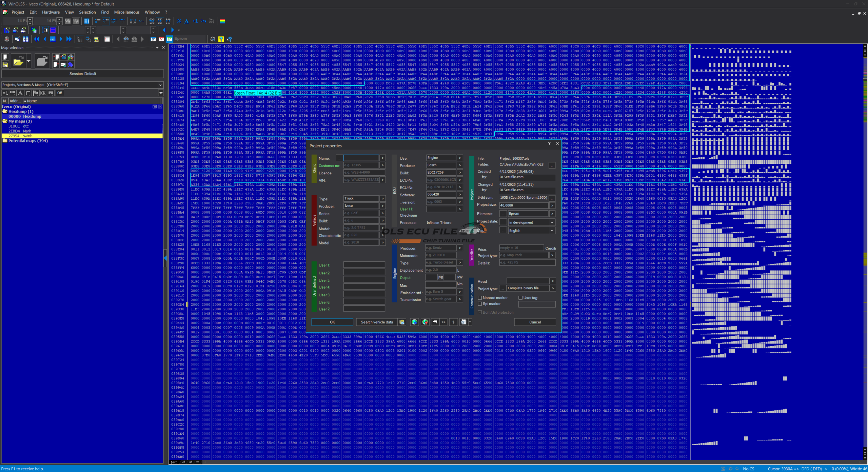Select the 16-bit display mode icon
Viewport: 868px width, 472px height.
point(106,21)
